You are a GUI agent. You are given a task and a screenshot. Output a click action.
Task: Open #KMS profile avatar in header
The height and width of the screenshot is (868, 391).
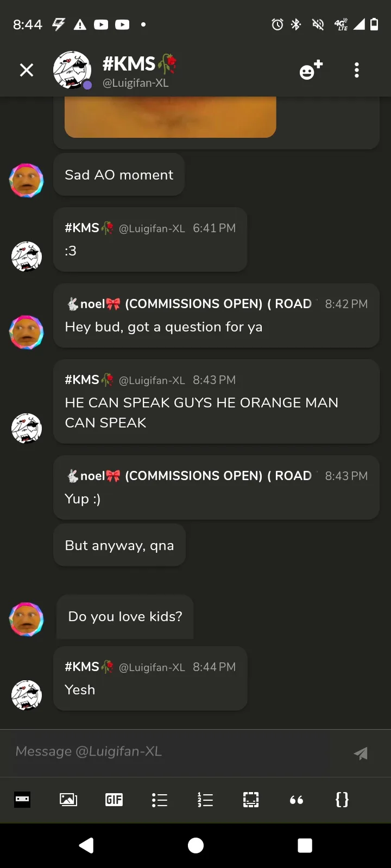[x=72, y=70]
